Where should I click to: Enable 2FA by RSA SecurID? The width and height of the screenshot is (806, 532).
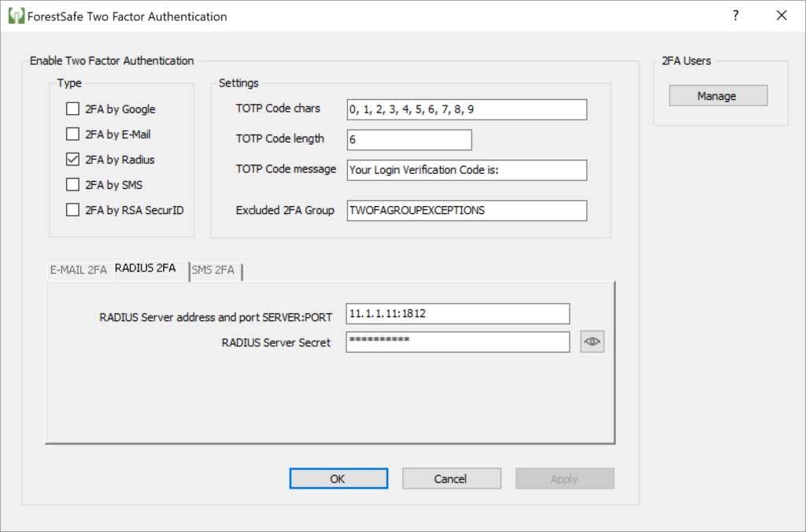[x=72, y=210]
